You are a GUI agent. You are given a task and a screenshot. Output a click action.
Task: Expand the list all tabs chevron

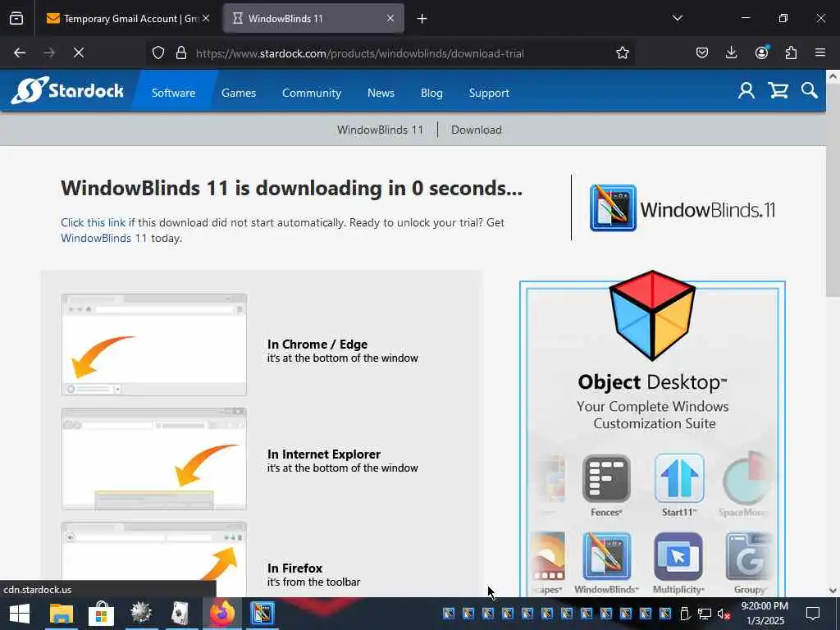click(x=677, y=18)
